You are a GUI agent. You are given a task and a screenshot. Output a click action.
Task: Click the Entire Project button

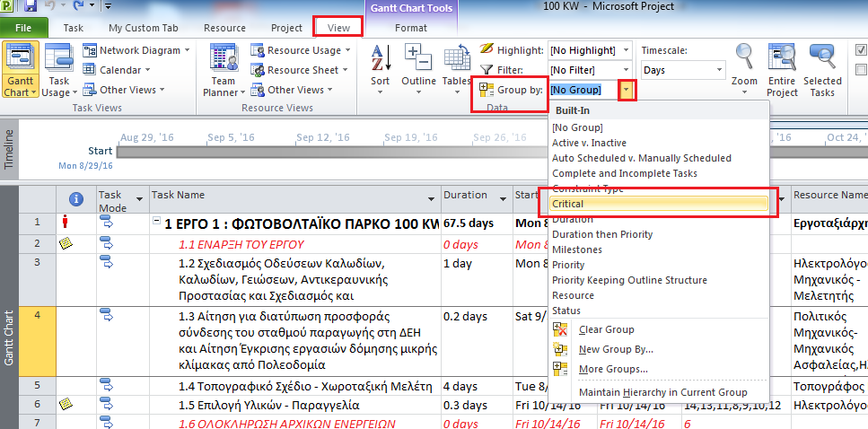pyautogui.click(x=782, y=69)
